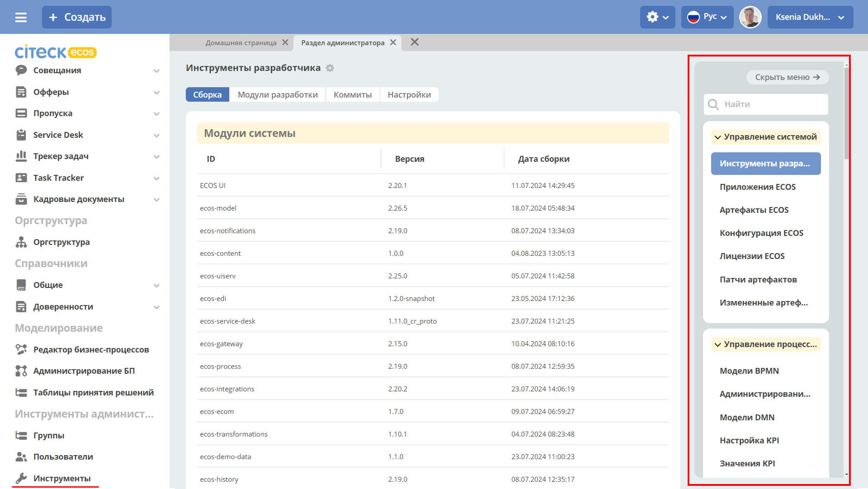868x489 pixels.
Task: Click the Service Desk clipboard icon
Action: coord(21,135)
